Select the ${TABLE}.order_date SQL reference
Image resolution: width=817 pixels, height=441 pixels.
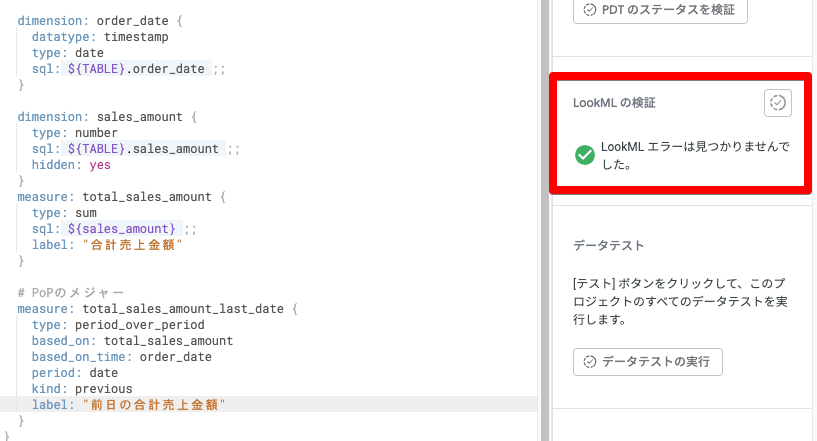click(137, 69)
